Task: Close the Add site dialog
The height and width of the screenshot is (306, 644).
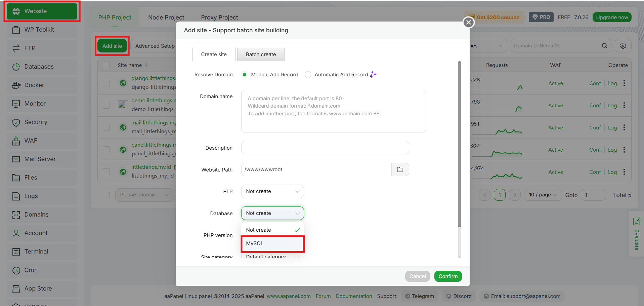Action: 469,23
